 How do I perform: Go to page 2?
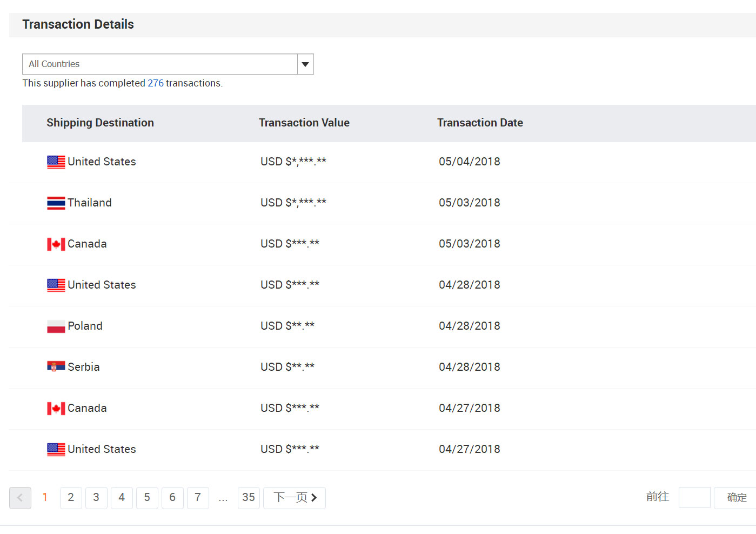tap(71, 498)
